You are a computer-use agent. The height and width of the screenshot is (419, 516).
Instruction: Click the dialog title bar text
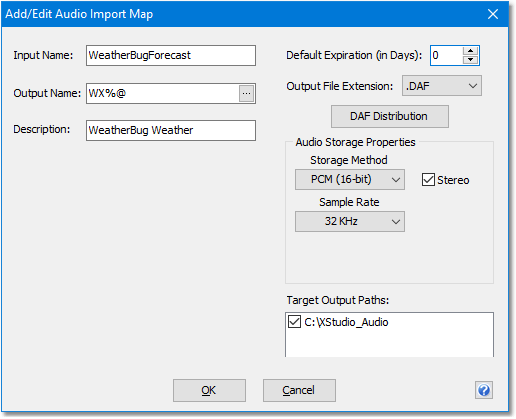click(79, 14)
